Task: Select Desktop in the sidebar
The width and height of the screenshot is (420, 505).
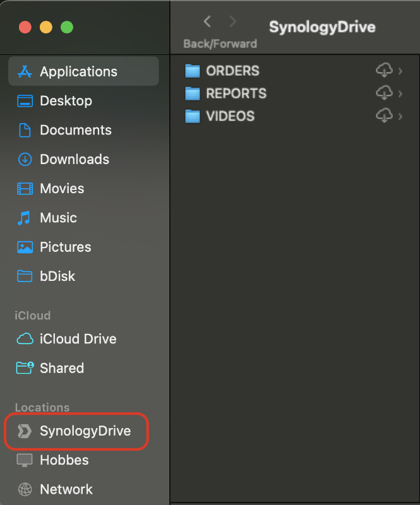Action: pyautogui.click(x=83, y=101)
